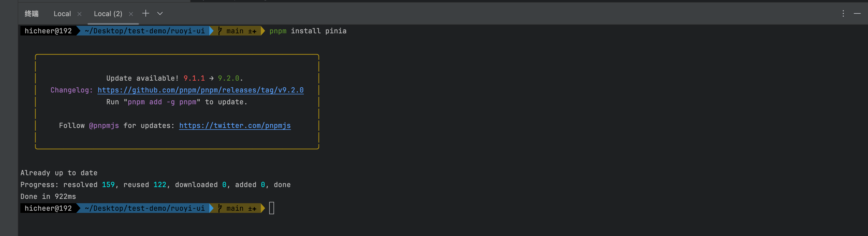Expand the terminal session options chevron
The height and width of the screenshot is (236, 868).
click(160, 13)
